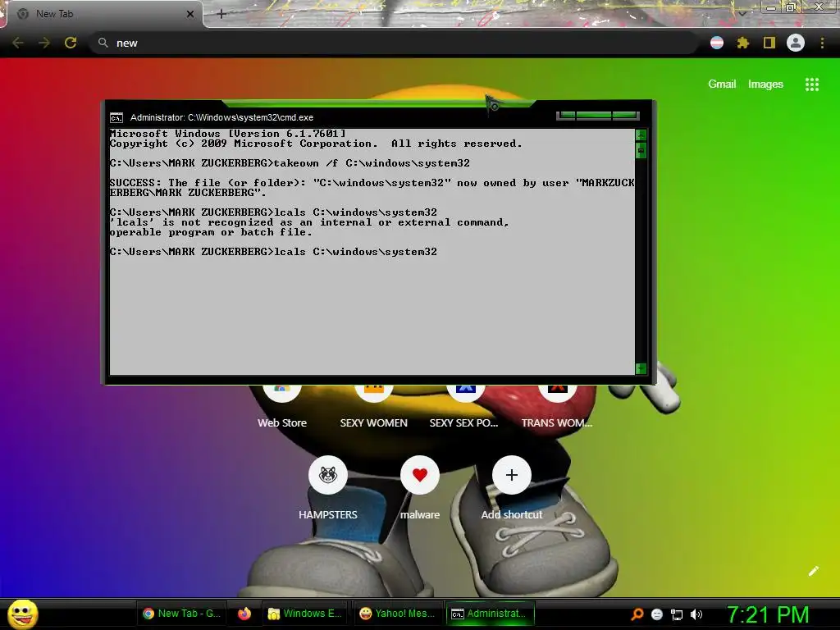Click the browser forward arrow
This screenshot has height=630, width=840.
pyautogui.click(x=44, y=43)
